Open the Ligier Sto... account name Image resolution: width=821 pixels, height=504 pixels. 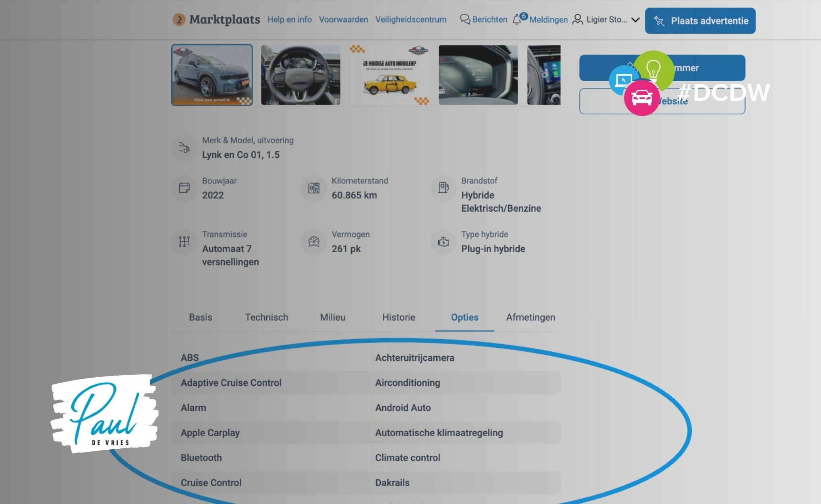[x=607, y=19]
